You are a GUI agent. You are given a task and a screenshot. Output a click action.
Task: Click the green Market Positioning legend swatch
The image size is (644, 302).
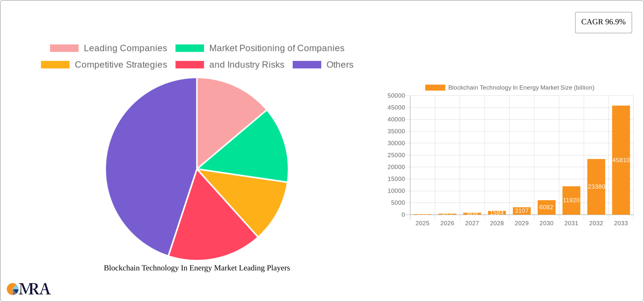(190, 48)
